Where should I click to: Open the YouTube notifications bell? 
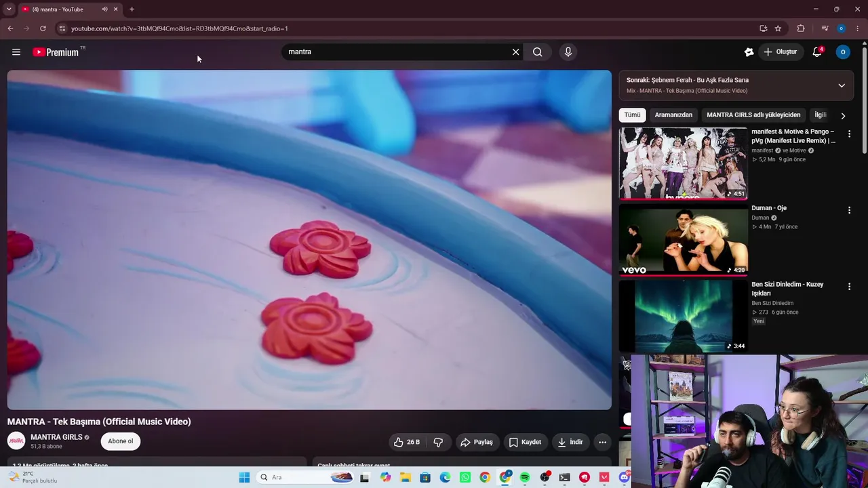pos(817,52)
